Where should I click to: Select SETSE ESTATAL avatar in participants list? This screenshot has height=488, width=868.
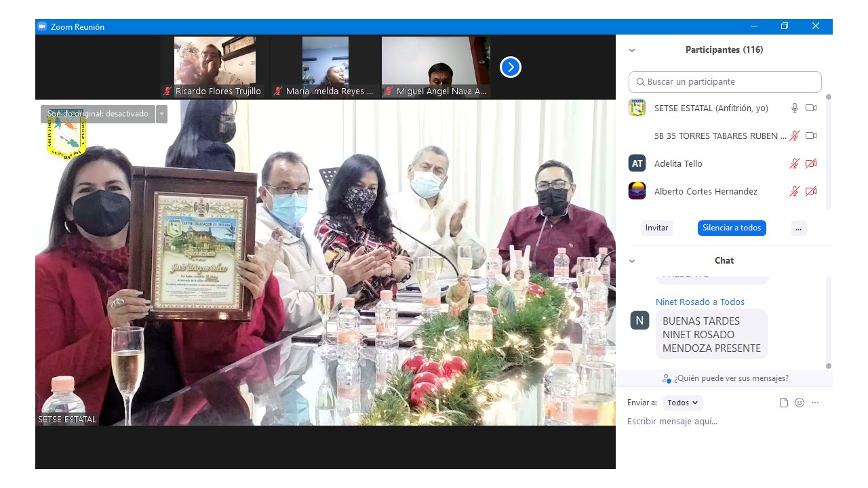[637, 108]
